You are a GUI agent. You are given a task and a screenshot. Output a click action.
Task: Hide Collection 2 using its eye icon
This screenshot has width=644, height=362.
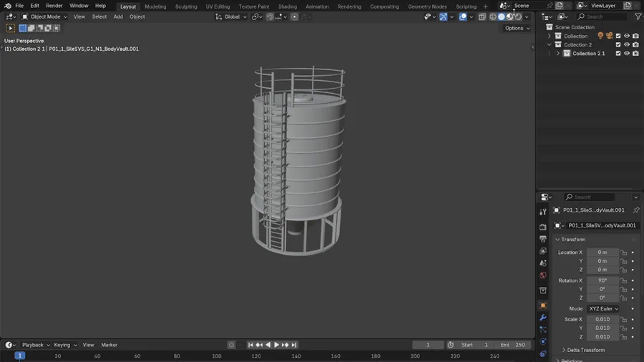tap(627, 44)
